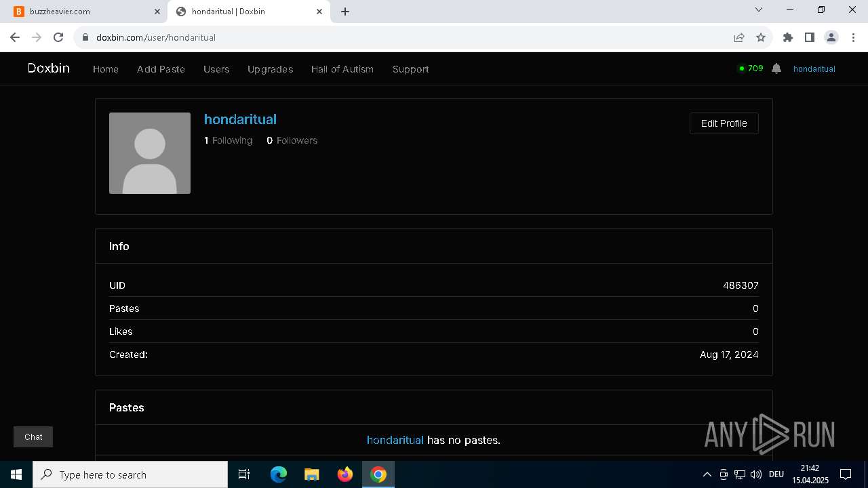
Task: Click the taskbar search box
Action: click(130, 474)
